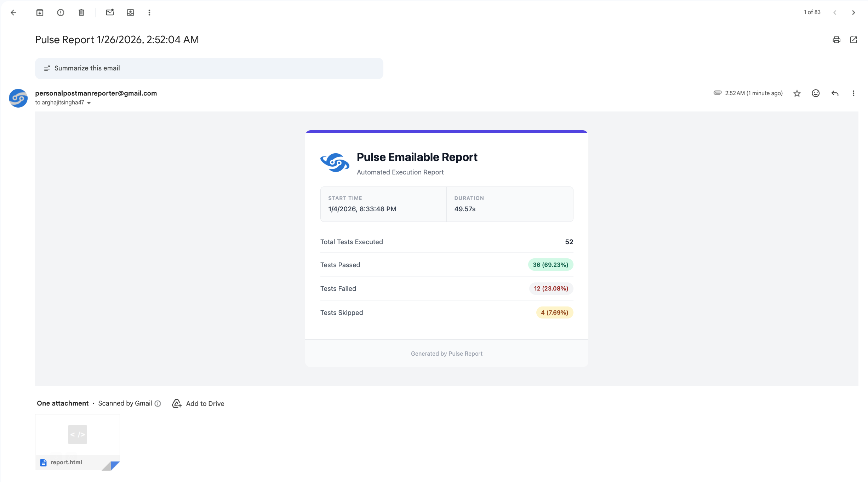Open the email in a new window
The image size is (868, 482).
[853, 40]
